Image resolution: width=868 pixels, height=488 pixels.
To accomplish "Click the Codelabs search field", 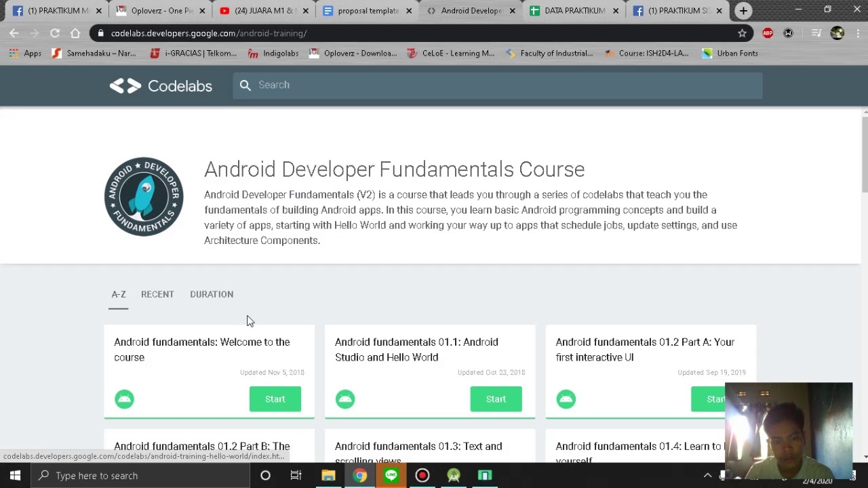I will (x=498, y=85).
